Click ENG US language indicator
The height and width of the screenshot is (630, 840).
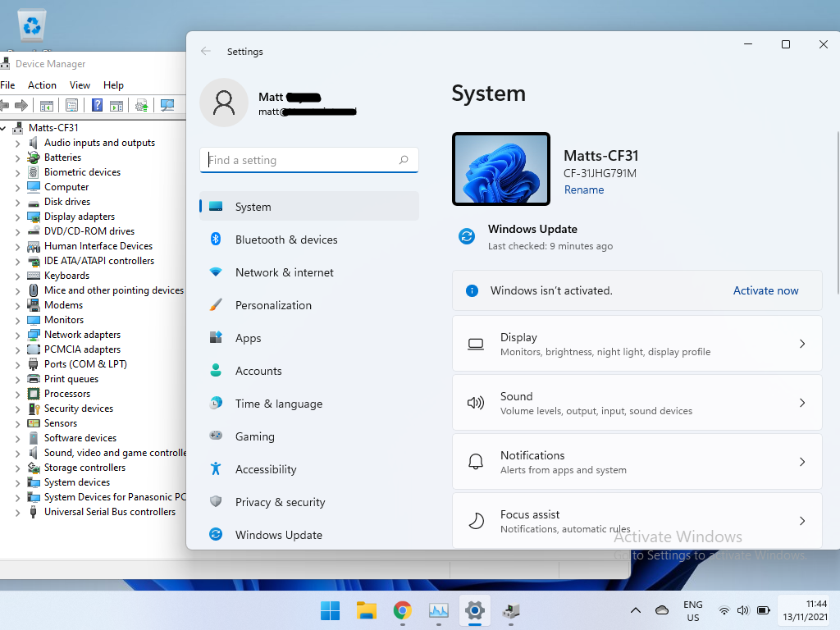692,610
